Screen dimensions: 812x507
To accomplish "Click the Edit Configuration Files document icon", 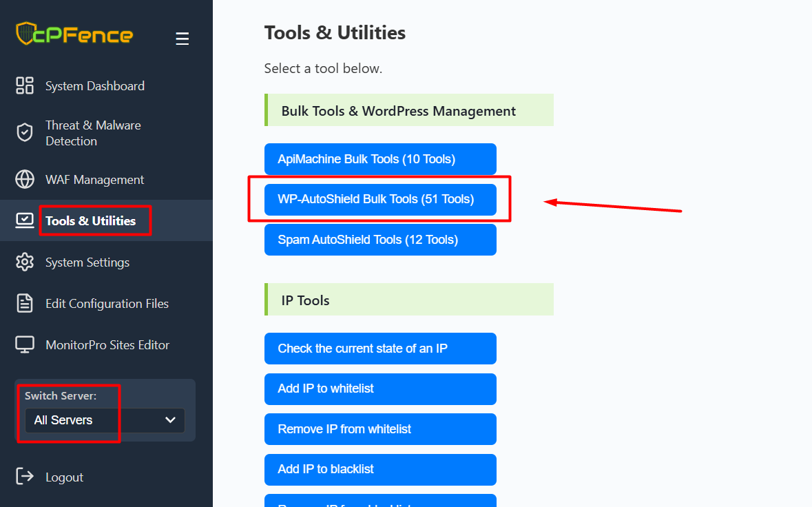I will (x=25, y=304).
